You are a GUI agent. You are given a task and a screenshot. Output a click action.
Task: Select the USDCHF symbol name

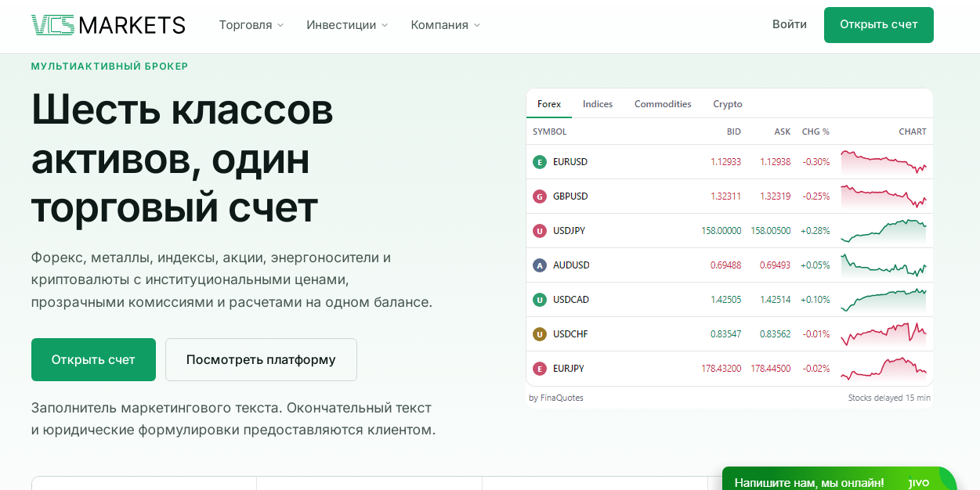(570, 334)
